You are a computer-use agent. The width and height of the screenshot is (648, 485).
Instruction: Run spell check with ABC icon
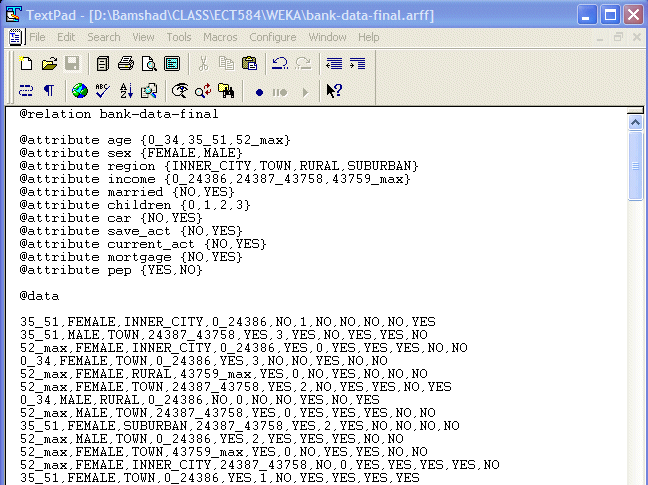click(x=103, y=91)
